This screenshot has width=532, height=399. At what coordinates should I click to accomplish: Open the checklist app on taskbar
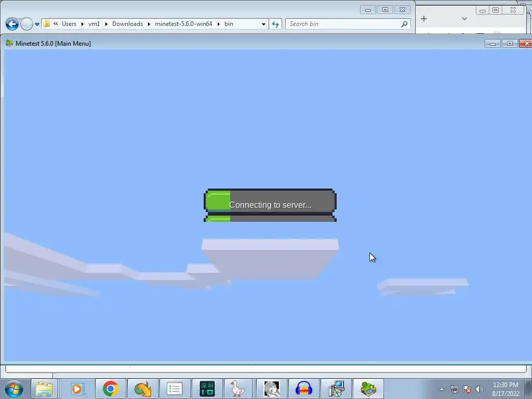pos(175,389)
